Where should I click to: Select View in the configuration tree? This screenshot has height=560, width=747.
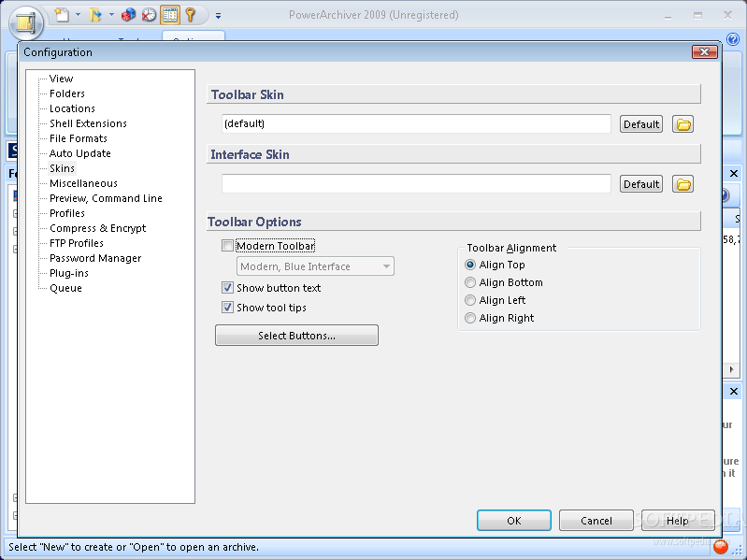click(x=62, y=79)
